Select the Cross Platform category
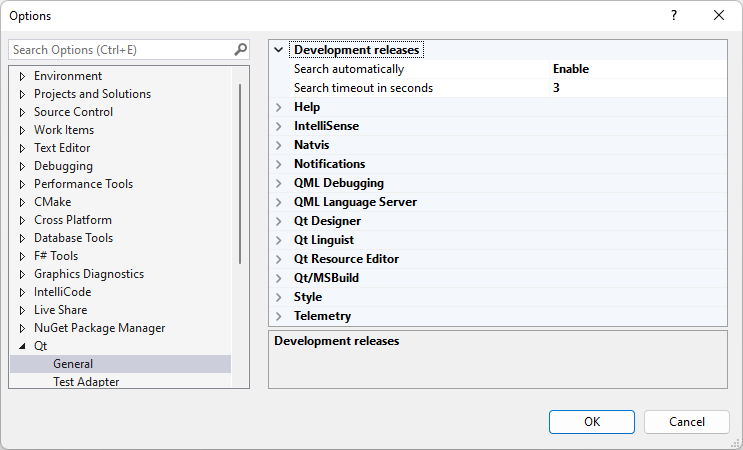743x450 pixels. click(73, 220)
